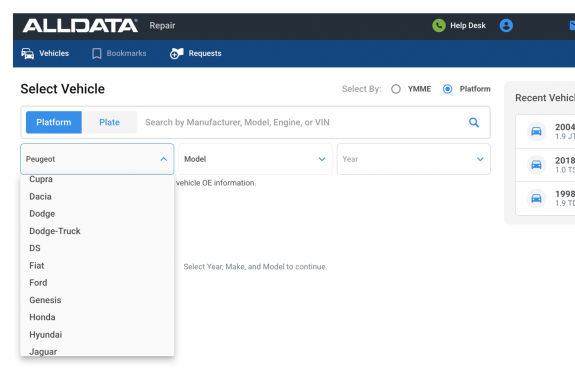This screenshot has height=383, width=575.
Task: Open the Year dropdown
Action: [414, 159]
